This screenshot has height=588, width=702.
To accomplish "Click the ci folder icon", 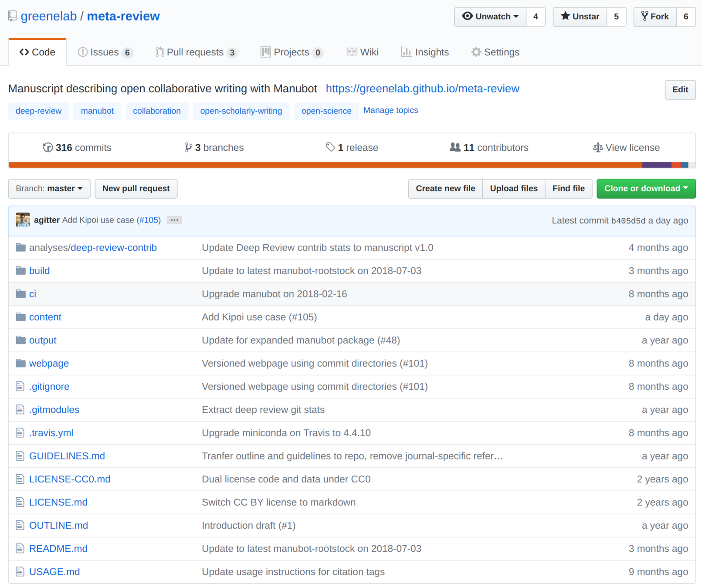I will tap(20, 294).
